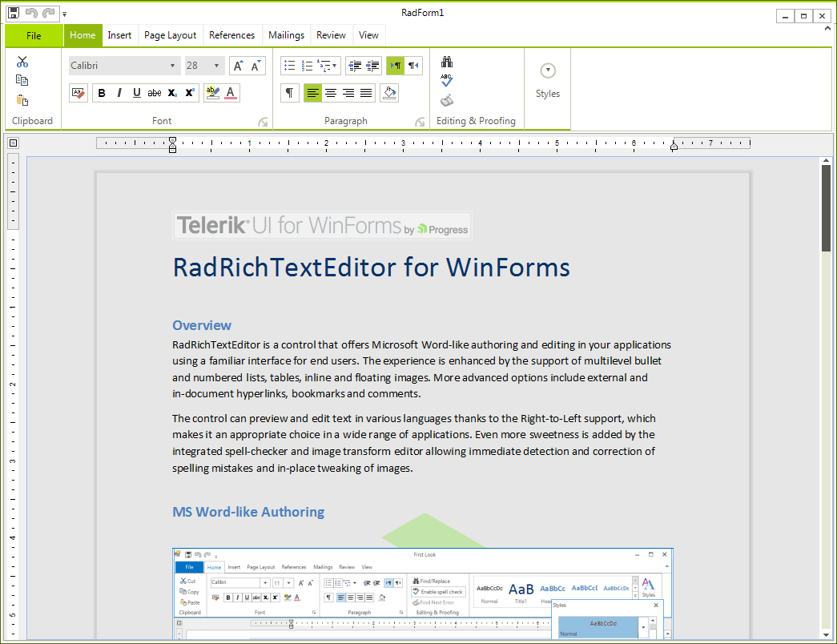Image resolution: width=837 pixels, height=644 pixels.
Task: Switch to the Review ribbon tab
Action: (331, 35)
